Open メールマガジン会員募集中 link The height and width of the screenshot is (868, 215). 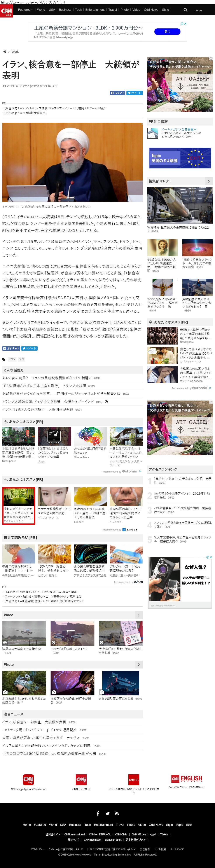179,129
